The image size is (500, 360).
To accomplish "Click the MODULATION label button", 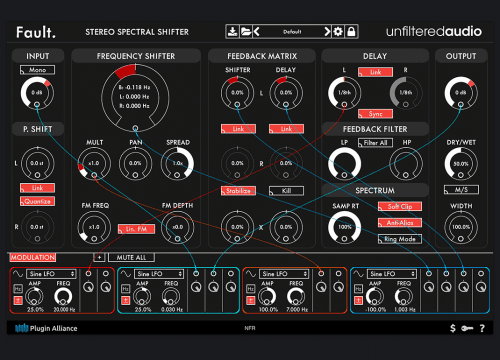I will [x=33, y=257].
